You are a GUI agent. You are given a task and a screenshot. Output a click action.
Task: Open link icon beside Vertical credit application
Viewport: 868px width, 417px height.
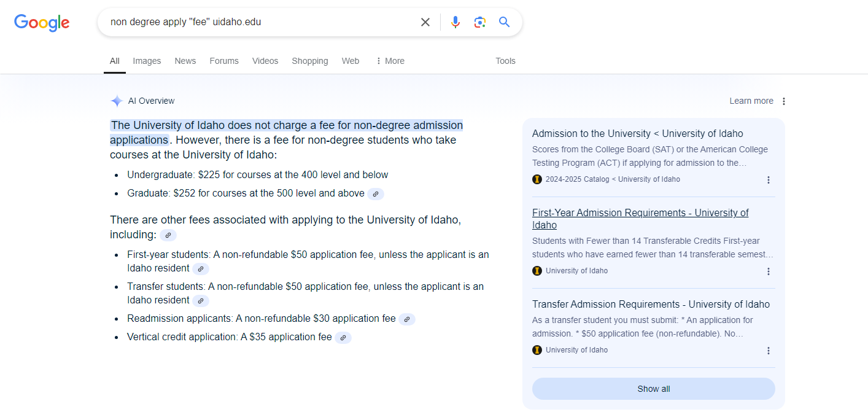(x=343, y=338)
